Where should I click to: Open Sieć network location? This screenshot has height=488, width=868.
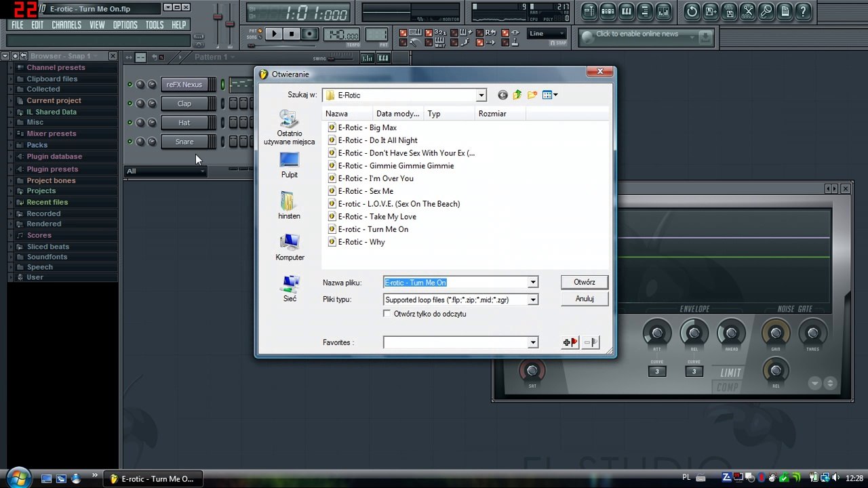point(290,288)
